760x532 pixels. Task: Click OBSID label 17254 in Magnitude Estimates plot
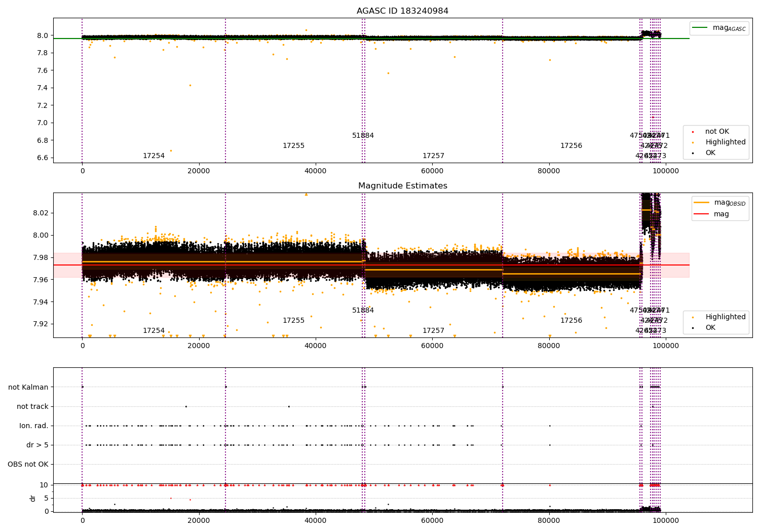point(154,331)
